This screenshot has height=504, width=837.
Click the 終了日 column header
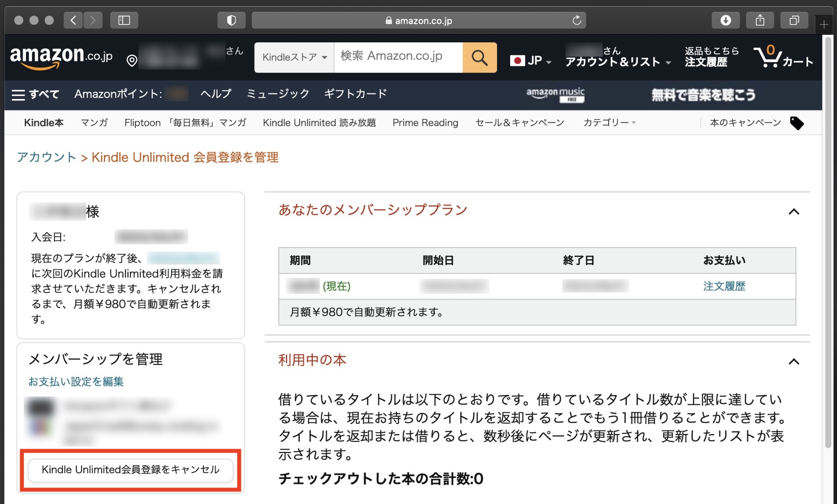(579, 260)
